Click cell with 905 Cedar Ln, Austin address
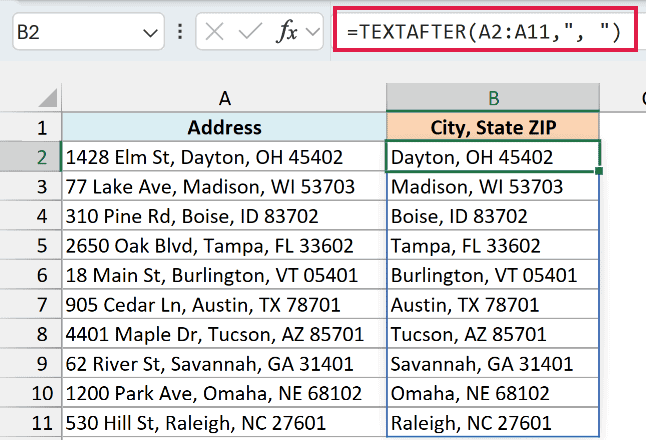Image resolution: width=646 pixels, height=440 pixels. click(x=224, y=304)
